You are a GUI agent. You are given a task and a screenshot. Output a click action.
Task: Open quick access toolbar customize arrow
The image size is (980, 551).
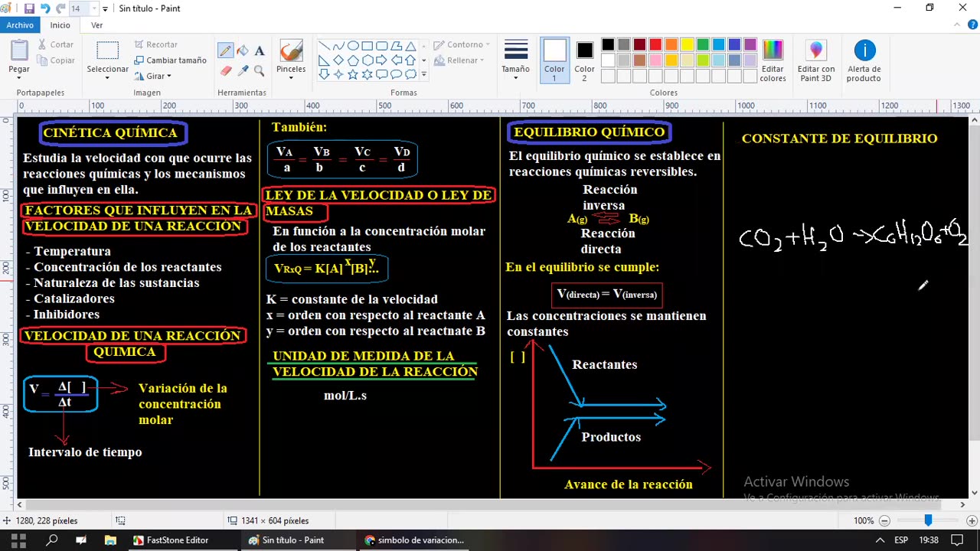point(105,8)
